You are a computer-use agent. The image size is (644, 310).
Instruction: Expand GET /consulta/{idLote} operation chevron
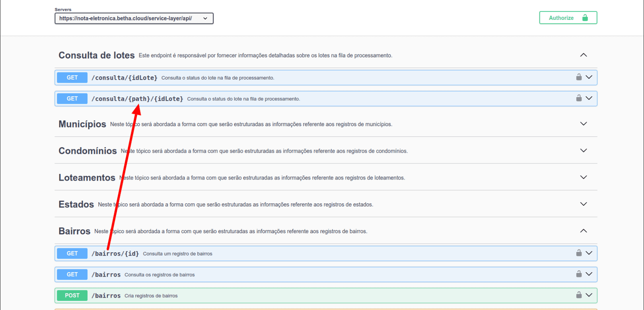tap(589, 77)
